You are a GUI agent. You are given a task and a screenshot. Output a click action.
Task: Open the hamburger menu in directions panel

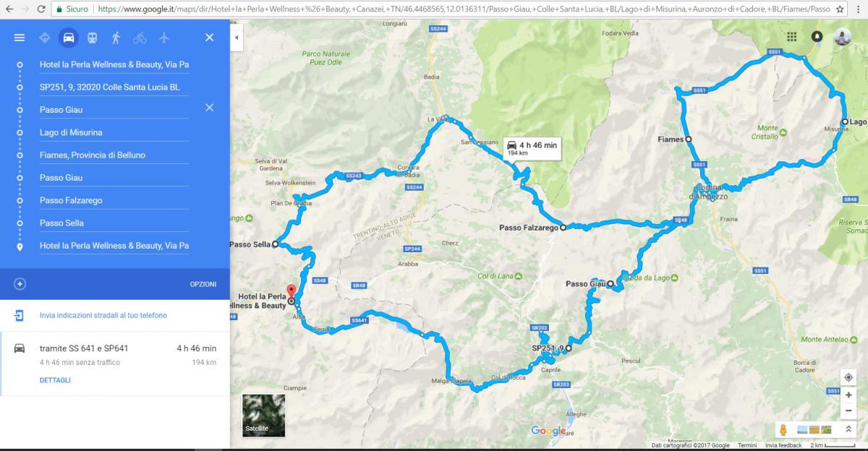tap(20, 38)
